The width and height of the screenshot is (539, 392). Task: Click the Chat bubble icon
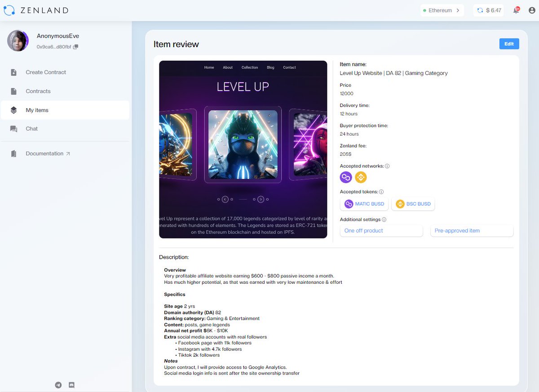point(13,129)
